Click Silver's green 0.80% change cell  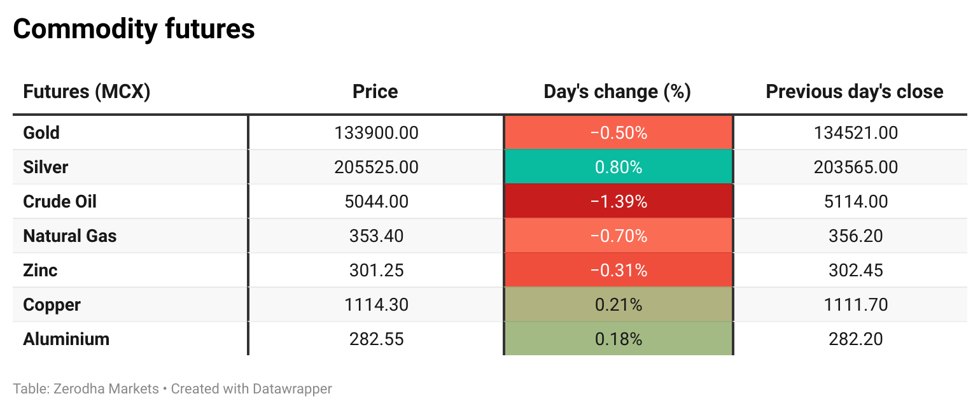coord(618,167)
